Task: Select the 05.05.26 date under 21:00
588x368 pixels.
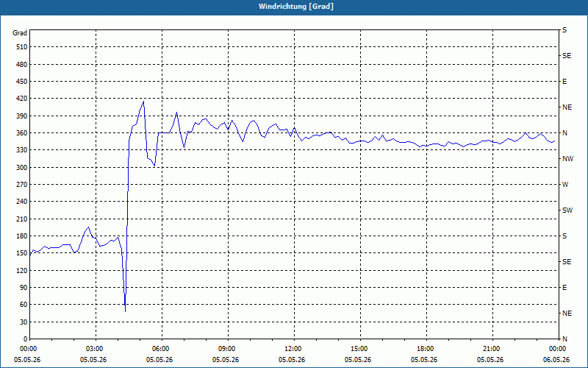Action: tap(490, 360)
